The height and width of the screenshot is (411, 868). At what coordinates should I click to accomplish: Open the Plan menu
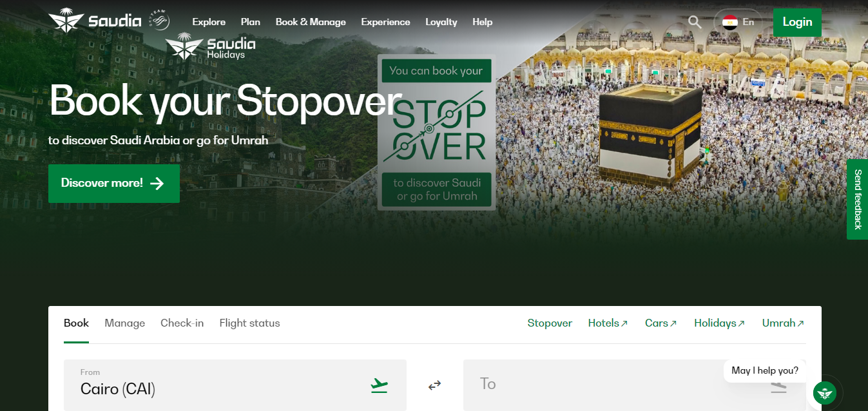click(x=251, y=22)
